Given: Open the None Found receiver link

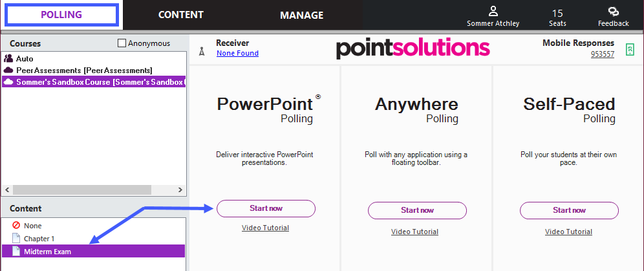Looking at the screenshot, I should click(237, 53).
